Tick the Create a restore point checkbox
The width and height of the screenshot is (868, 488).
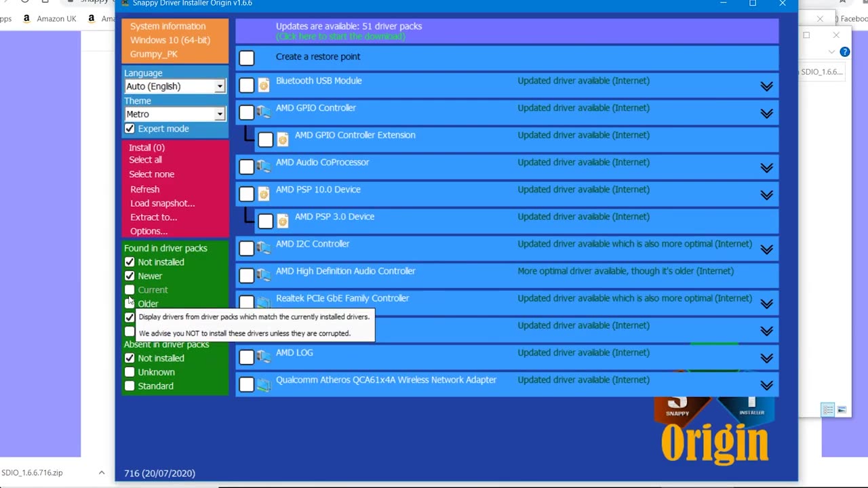pos(247,58)
